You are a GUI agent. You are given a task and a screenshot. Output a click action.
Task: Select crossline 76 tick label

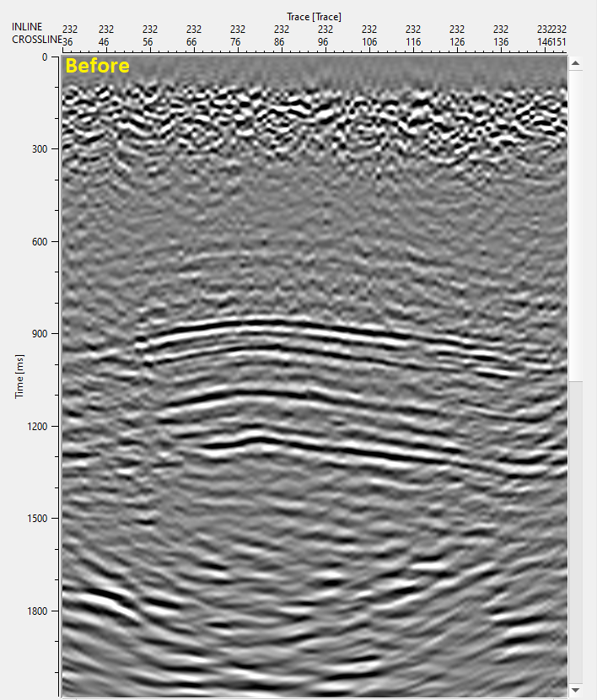coord(235,42)
